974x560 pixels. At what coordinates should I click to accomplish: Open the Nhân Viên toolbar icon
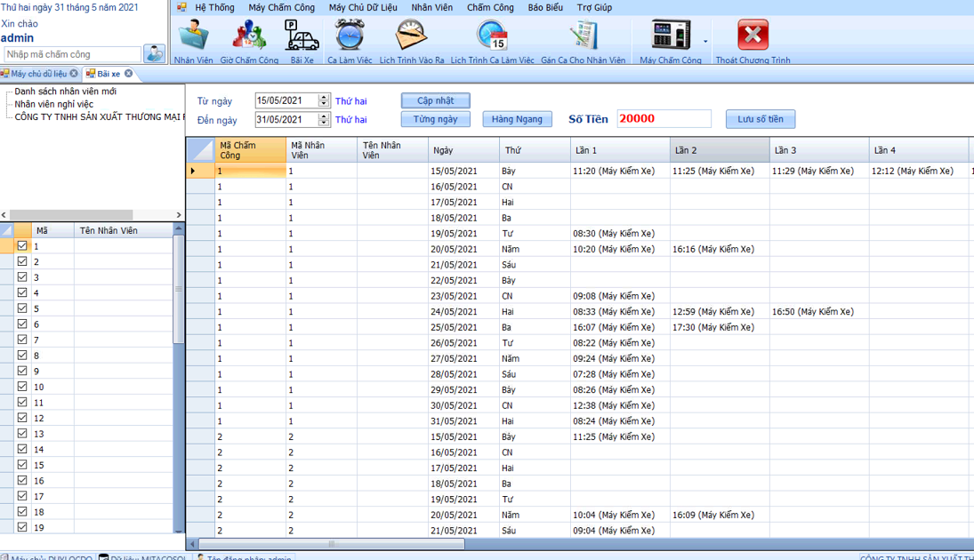193,37
